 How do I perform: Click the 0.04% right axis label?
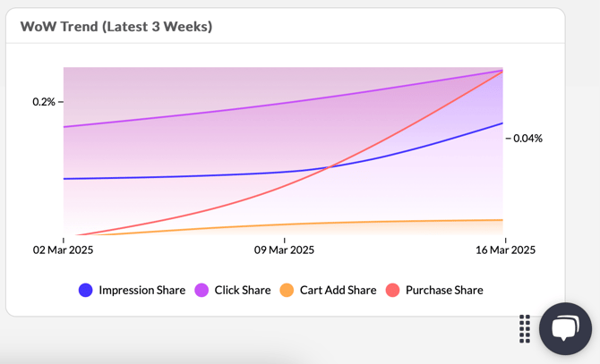527,139
